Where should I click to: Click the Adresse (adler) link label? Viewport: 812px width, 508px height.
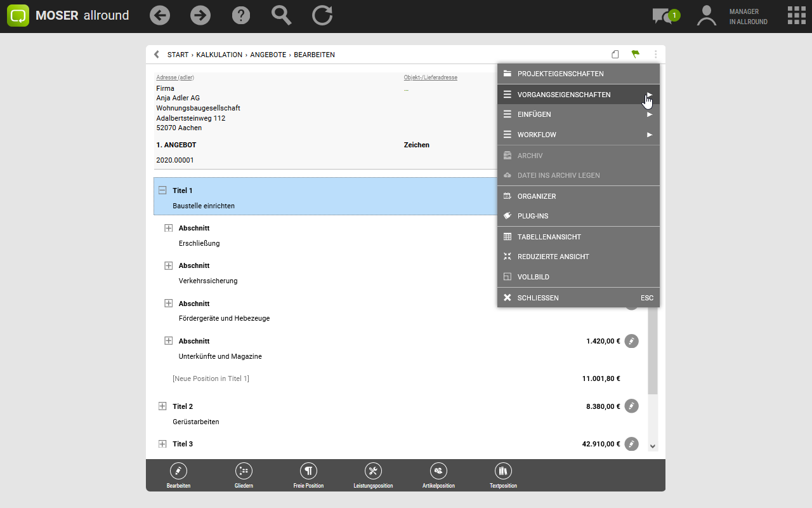175,77
